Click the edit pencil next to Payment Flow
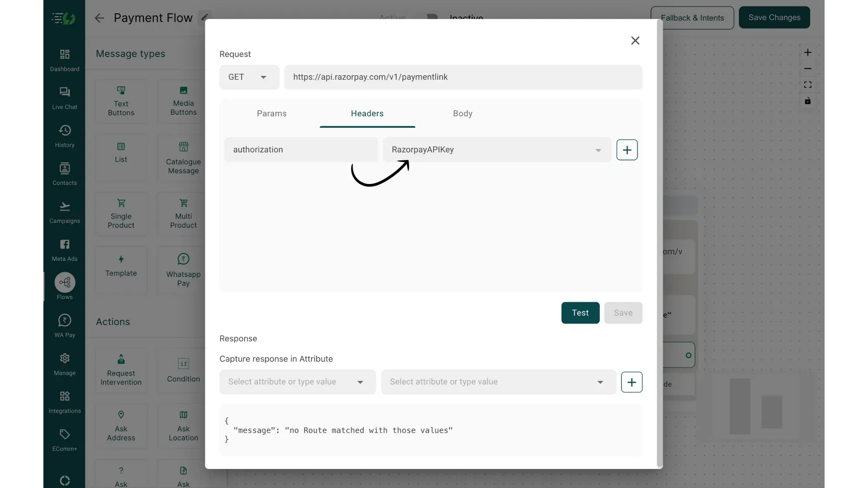Screen dimensions: 868x488 tap(205, 17)
